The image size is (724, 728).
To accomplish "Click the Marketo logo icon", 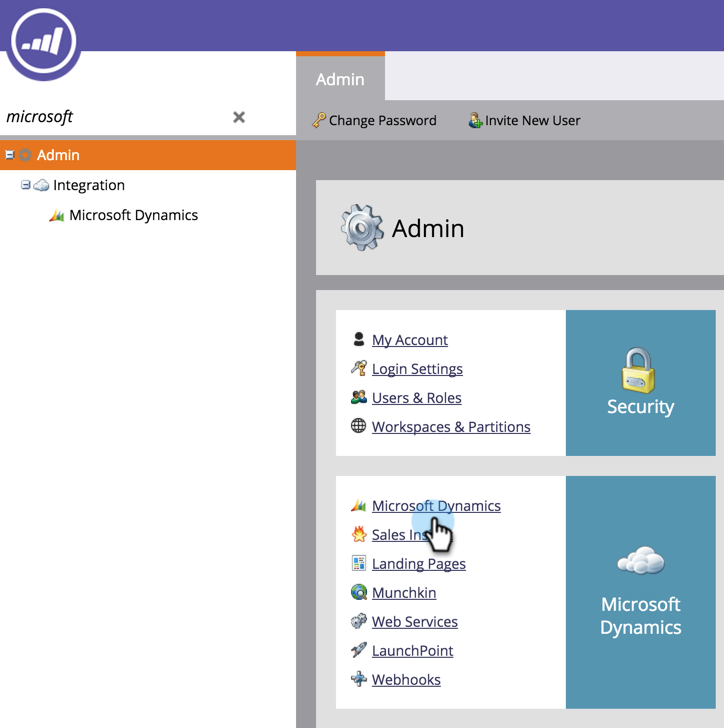I will click(x=44, y=41).
